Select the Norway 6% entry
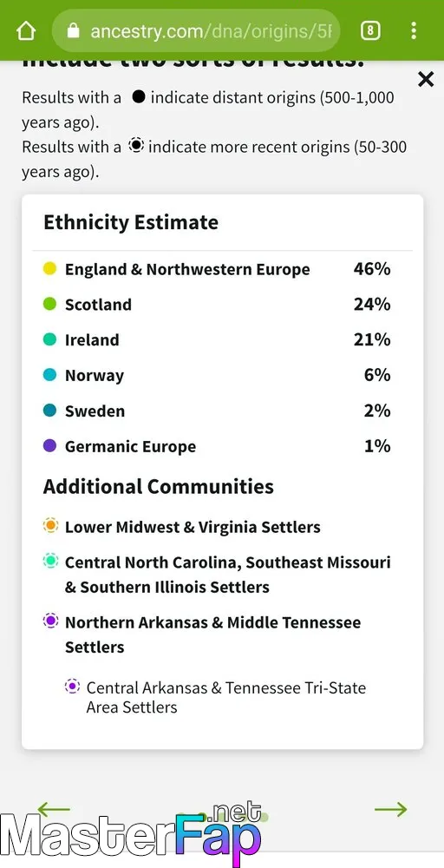444x868 pixels. [217, 375]
